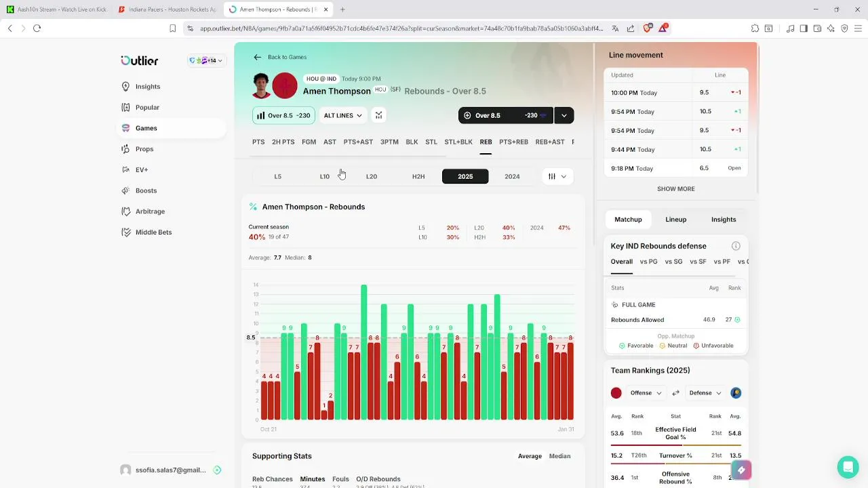Click the Minutes supporting stat
This screenshot has height=488, width=868.
click(313, 479)
